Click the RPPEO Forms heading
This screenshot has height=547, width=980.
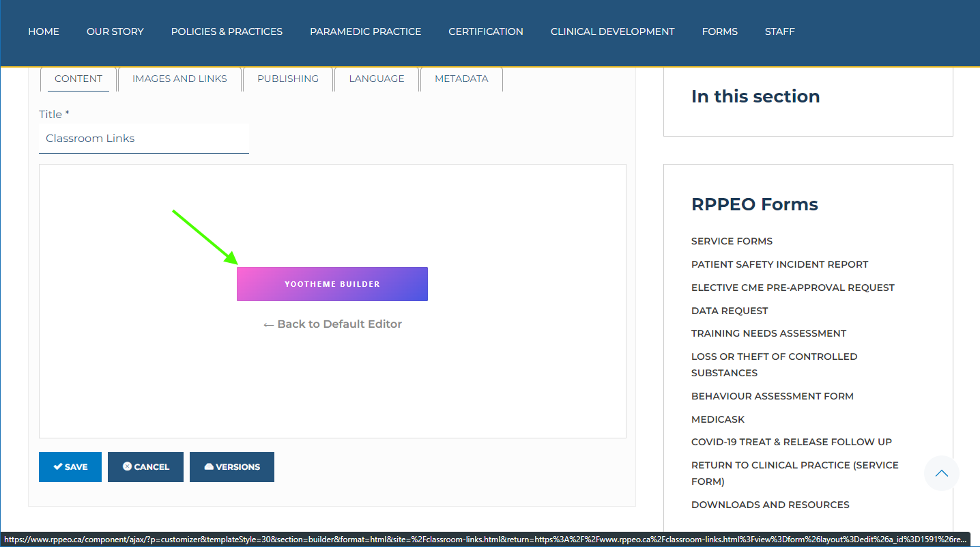[755, 204]
